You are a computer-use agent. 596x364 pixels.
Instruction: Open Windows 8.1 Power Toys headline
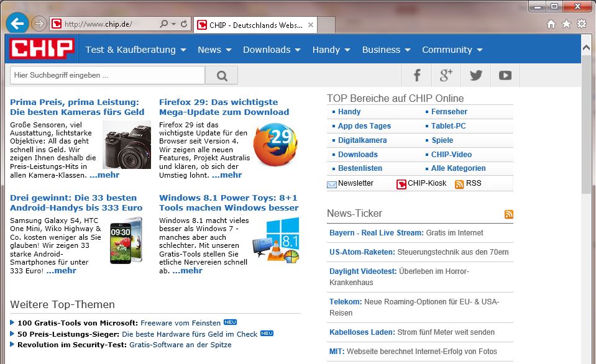pos(229,202)
